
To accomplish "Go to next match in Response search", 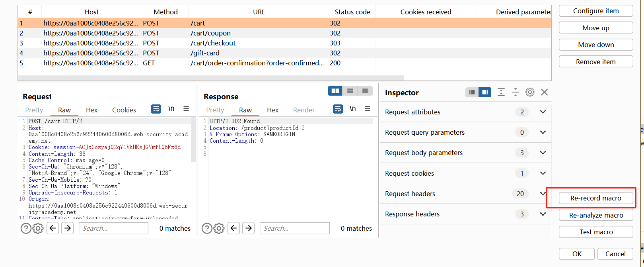I will pos(249,228).
